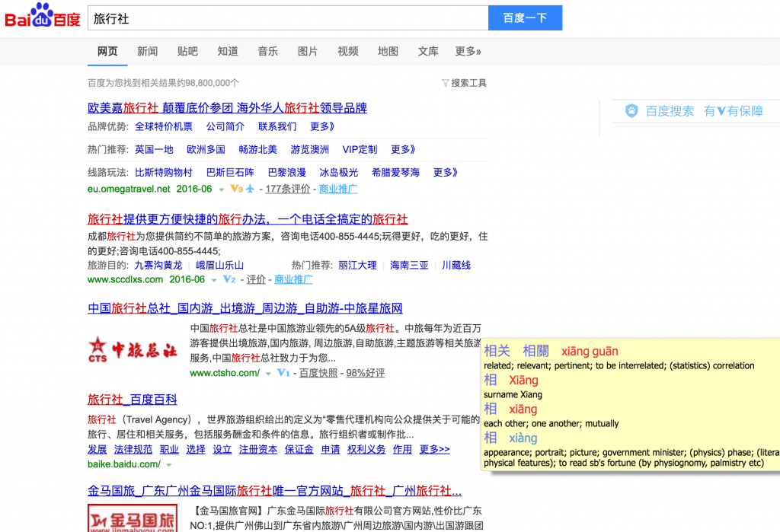Open the 全球特价机票 link
The width and height of the screenshot is (780, 532).
[164, 126]
